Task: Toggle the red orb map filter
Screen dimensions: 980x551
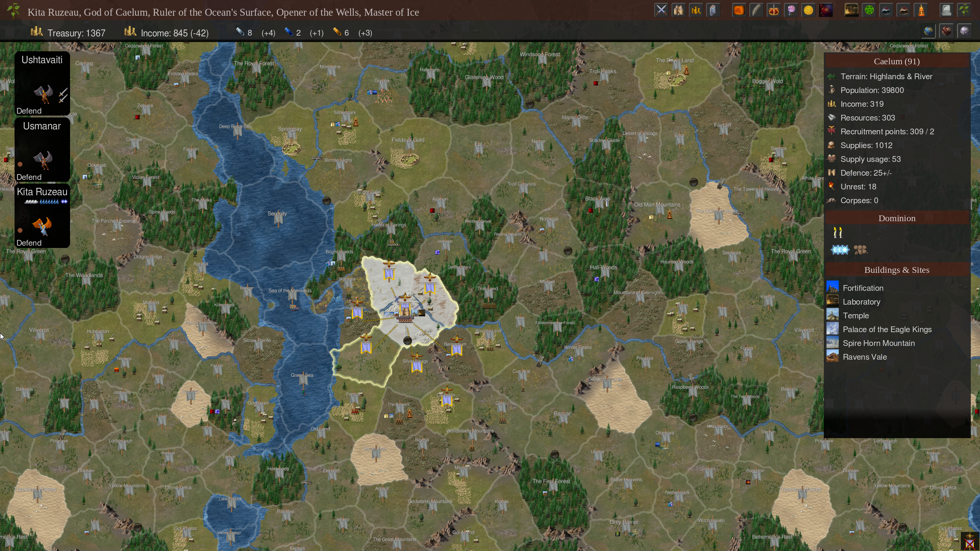Action: (x=946, y=31)
